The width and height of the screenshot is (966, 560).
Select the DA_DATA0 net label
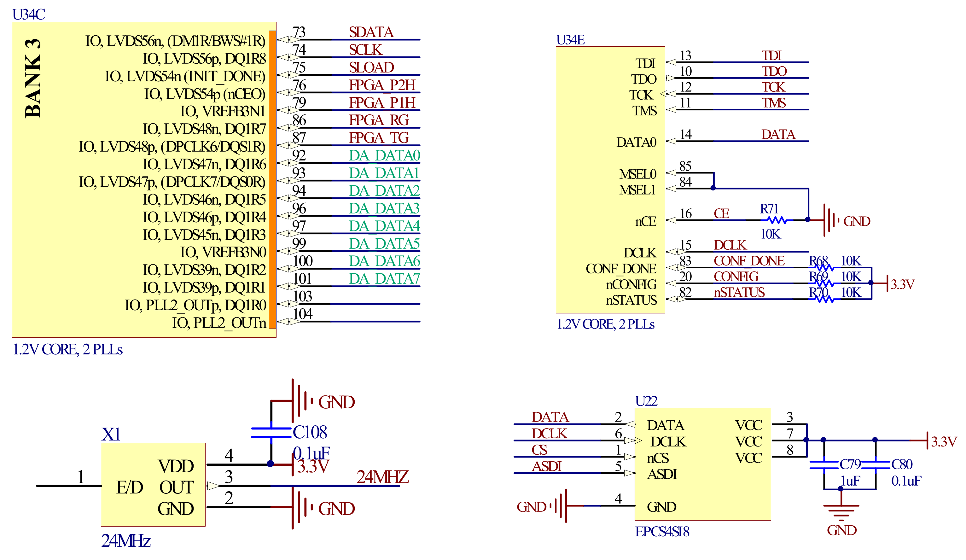(x=384, y=156)
